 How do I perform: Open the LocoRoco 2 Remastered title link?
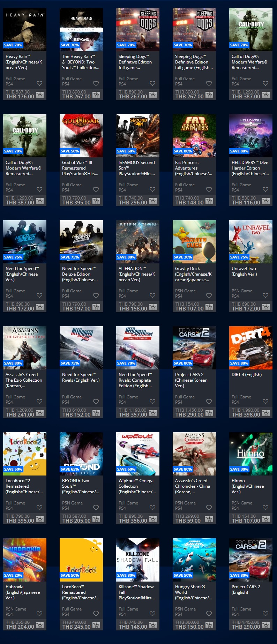coord(24,486)
